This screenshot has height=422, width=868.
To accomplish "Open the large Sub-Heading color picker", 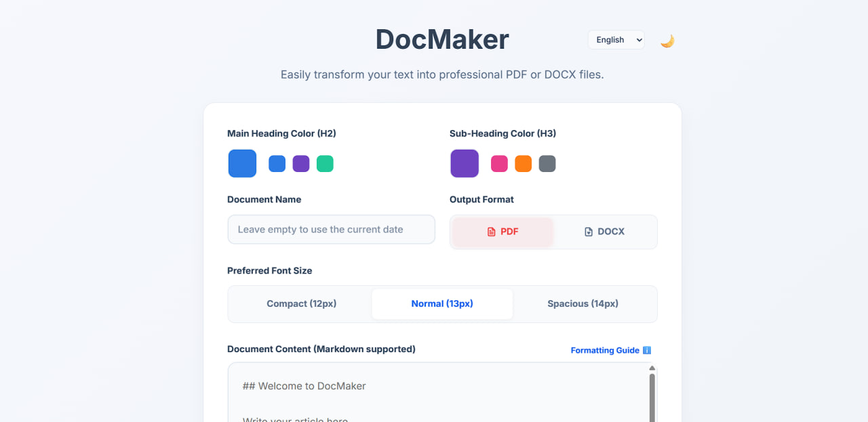I will [x=465, y=163].
